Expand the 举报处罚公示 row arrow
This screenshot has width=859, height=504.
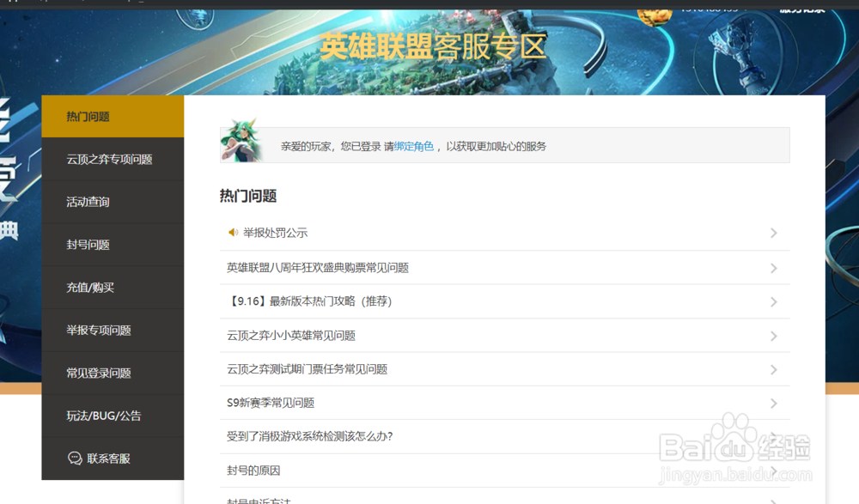point(774,233)
